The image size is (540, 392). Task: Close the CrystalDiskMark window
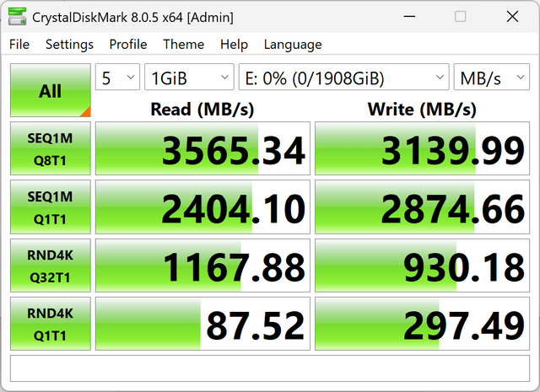tap(512, 16)
